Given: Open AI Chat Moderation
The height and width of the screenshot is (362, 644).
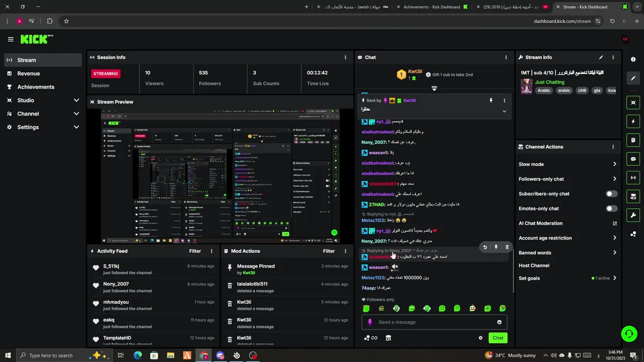Looking at the screenshot, I should click(x=568, y=223).
